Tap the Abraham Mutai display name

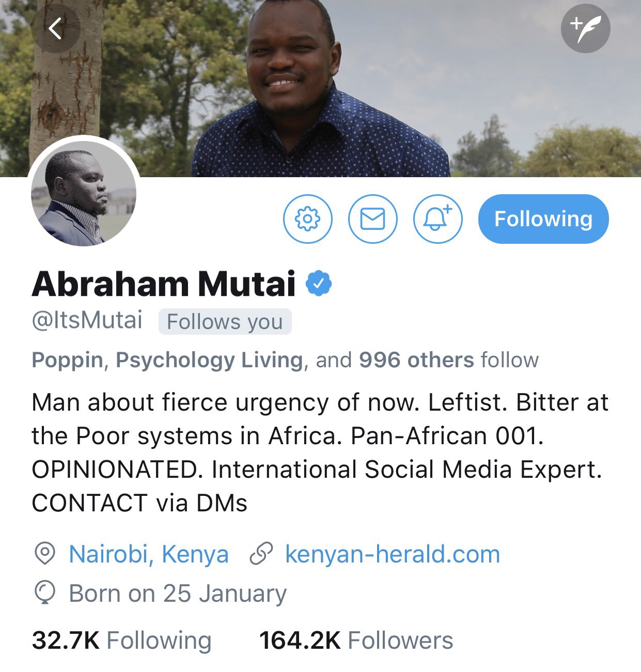[164, 284]
